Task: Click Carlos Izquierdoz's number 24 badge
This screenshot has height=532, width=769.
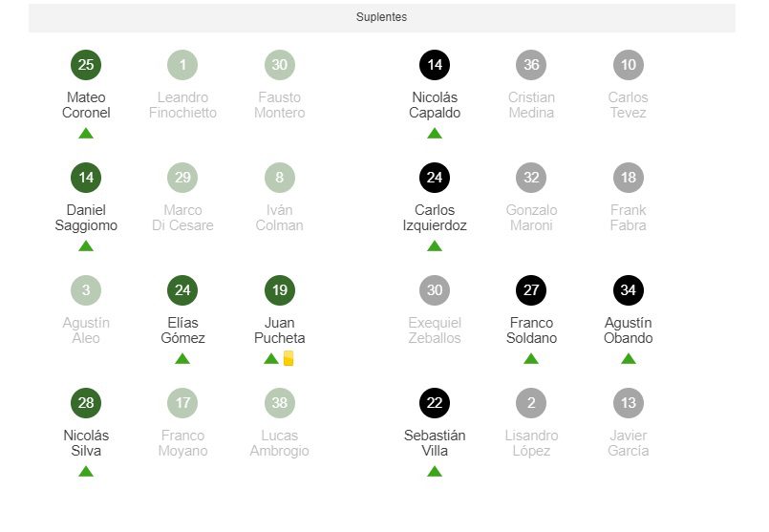Action: pyautogui.click(x=435, y=178)
